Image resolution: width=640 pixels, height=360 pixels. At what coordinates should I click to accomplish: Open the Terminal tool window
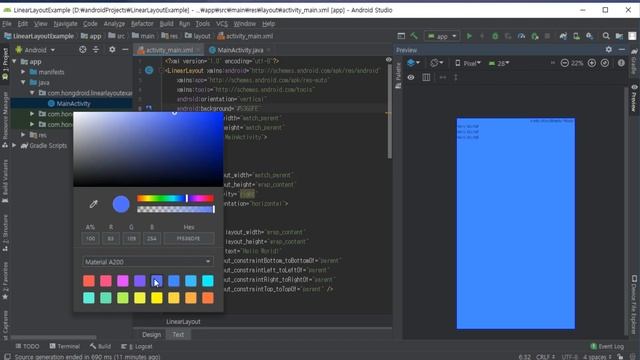click(x=64, y=347)
